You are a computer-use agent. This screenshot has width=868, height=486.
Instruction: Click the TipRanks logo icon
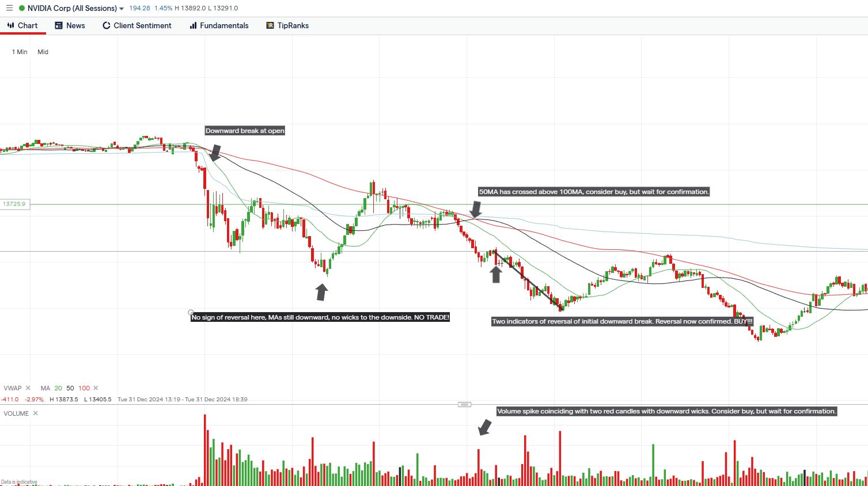click(270, 25)
